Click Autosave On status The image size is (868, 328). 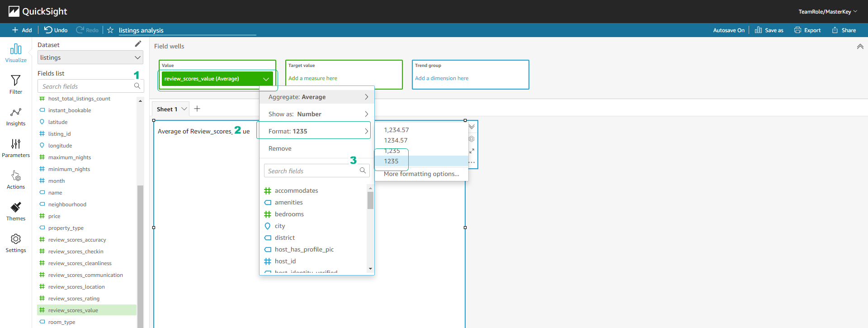pos(729,30)
